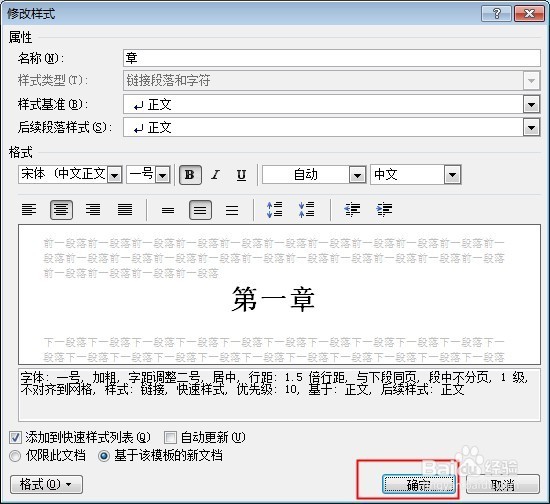
Task: Click 取消 button to cancel
Action: [x=503, y=485]
